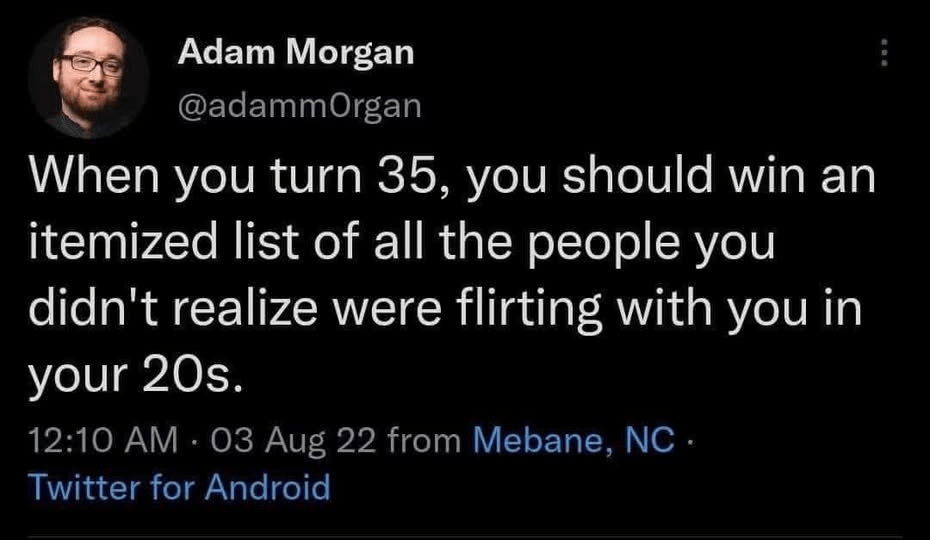Screen dimensions: 930x540
Task: Open the three-dot more options menu
Action: (883, 54)
